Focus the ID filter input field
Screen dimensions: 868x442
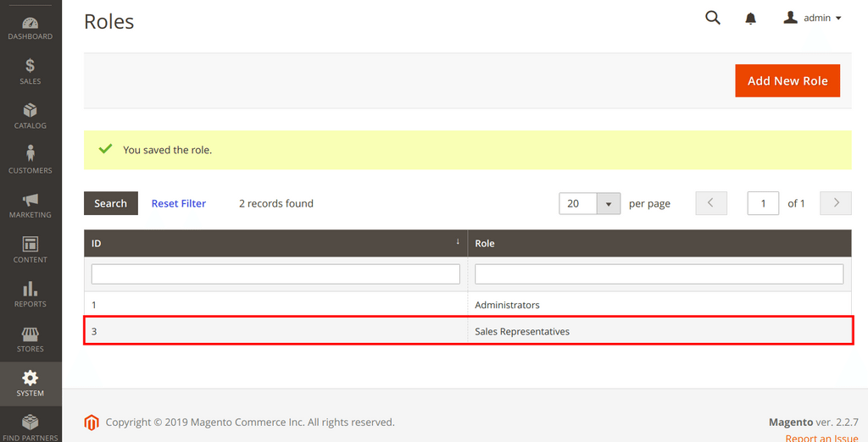(275, 274)
